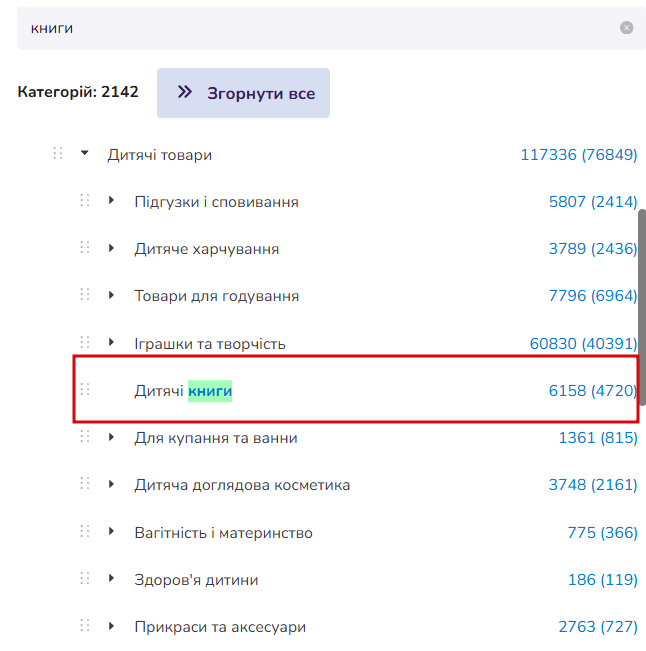Screen dimensions: 646x651
Task: Select 'Для купання та ванни' category label
Action: coord(216,438)
